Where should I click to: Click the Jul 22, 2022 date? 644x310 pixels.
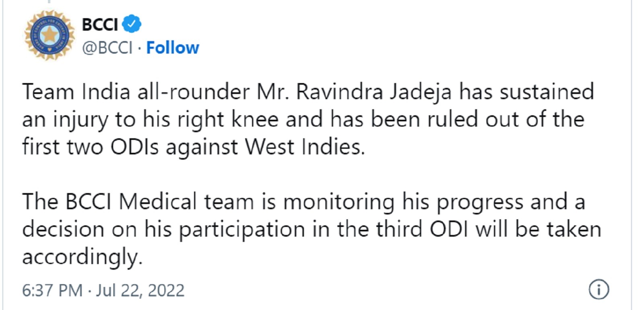tap(140, 290)
